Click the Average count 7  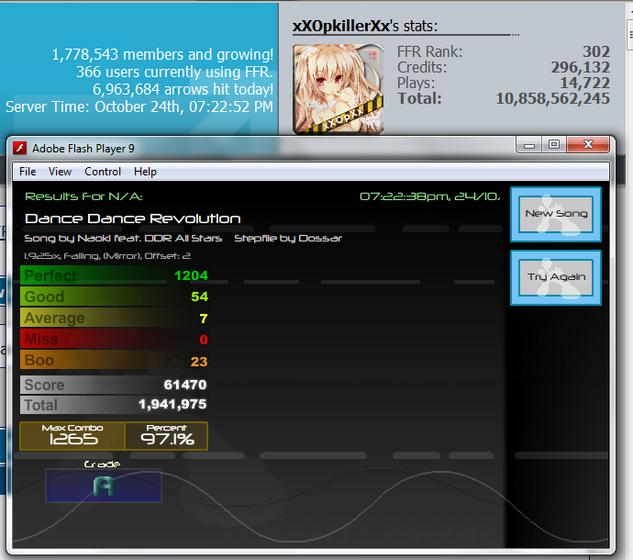203,319
